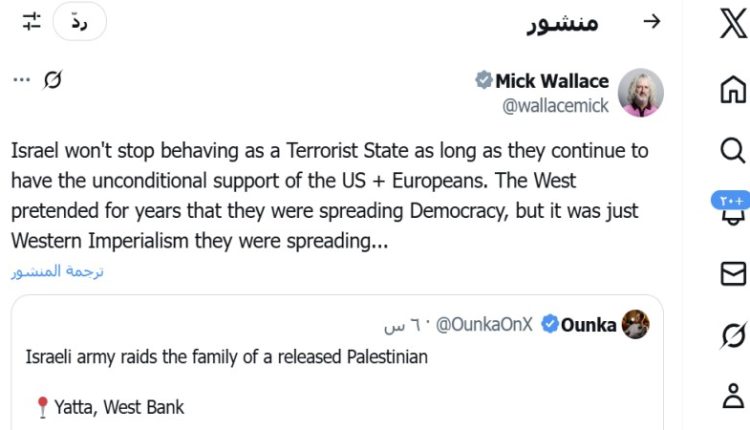Open Profile person icon

coord(732,396)
